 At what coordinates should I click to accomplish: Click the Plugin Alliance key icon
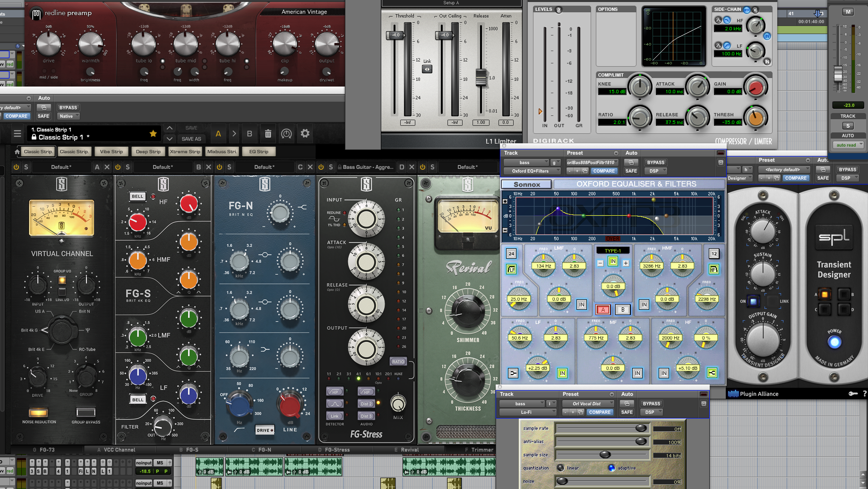[x=853, y=393]
